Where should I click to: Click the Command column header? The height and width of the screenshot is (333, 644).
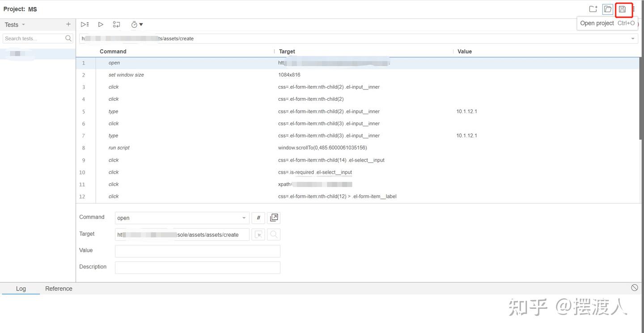(x=113, y=51)
